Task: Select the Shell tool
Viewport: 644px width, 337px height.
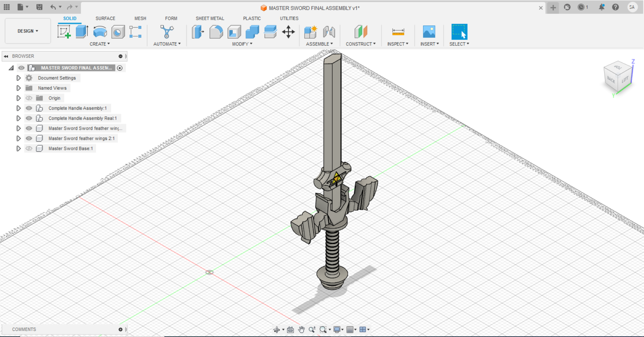Action: pyautogui.click(x=234, y=32)
